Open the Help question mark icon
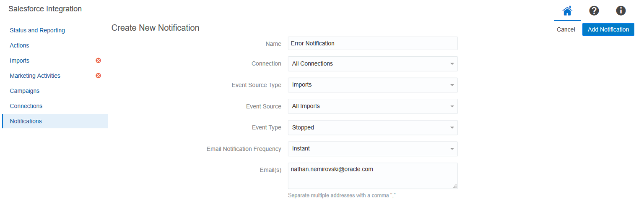This screenshot has height=216, width=644. pyautogui.click(x=594, y=11)
